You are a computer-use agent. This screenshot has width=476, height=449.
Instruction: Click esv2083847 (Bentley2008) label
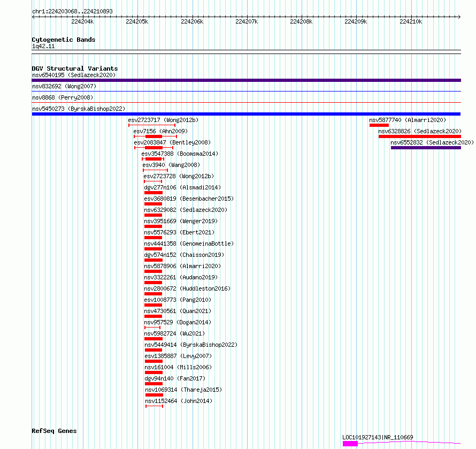[x=172, y=142]
